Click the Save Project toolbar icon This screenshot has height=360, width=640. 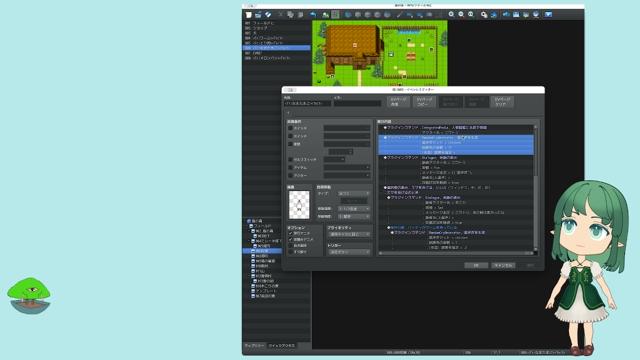pos(268,15)
